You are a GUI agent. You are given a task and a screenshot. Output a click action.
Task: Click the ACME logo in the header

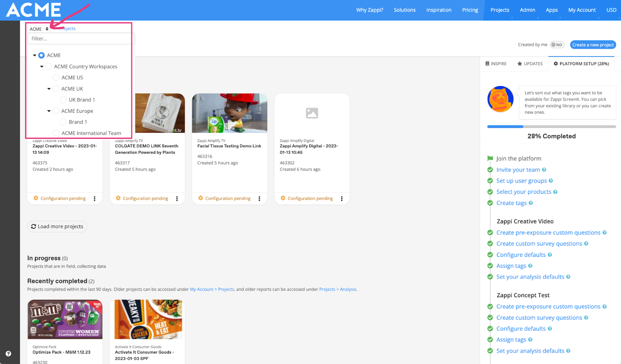click(x=34, y=10)
